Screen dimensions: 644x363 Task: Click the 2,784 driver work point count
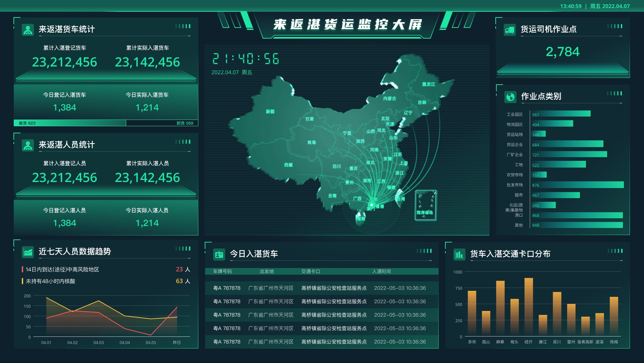(x=562, y=52)
